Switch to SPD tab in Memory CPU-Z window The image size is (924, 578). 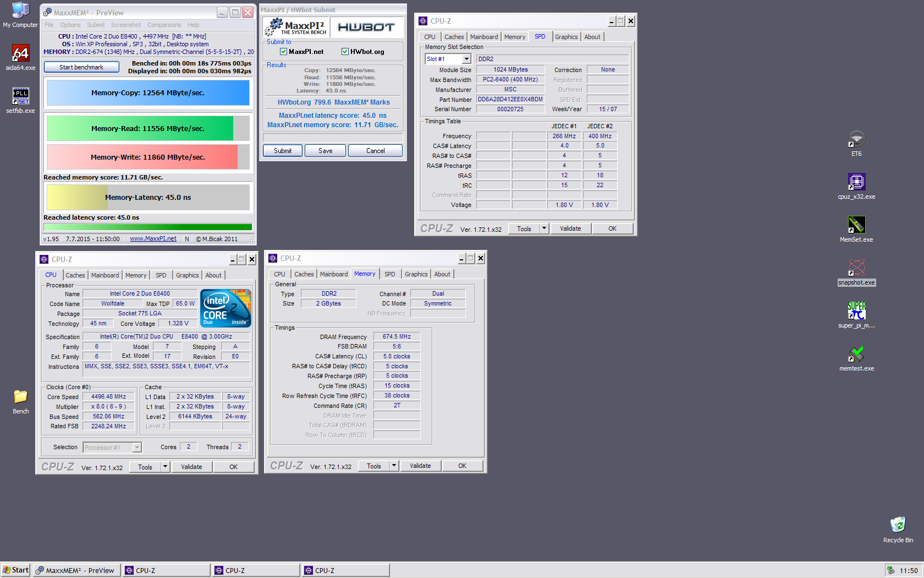coord(389,274)
